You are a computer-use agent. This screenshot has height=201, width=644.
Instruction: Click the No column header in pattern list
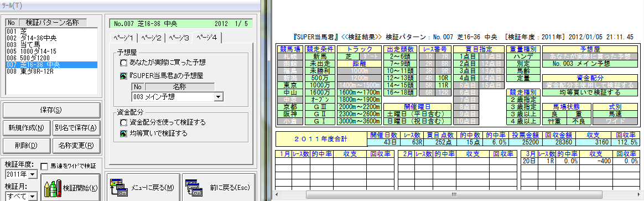click(x=12, y=23)
